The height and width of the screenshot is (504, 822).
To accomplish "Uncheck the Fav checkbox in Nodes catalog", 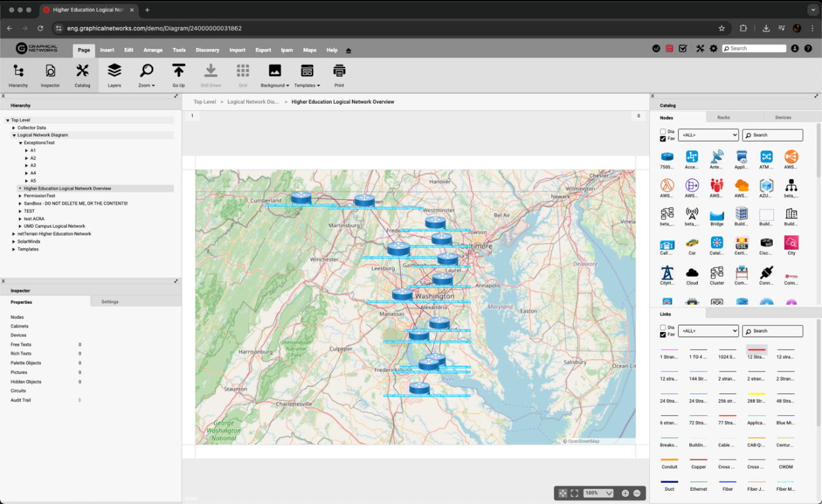I will pyautogui.click(x=662, y=139).
